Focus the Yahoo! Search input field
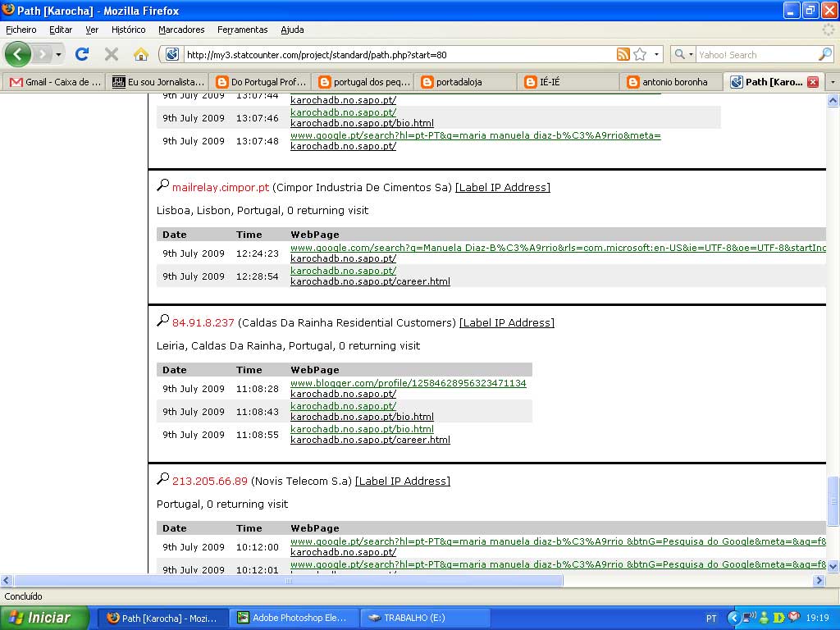 [756, 55]
